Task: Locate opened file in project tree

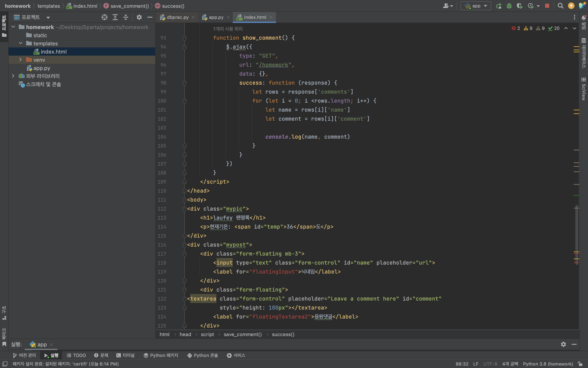Action: (105, 17)
